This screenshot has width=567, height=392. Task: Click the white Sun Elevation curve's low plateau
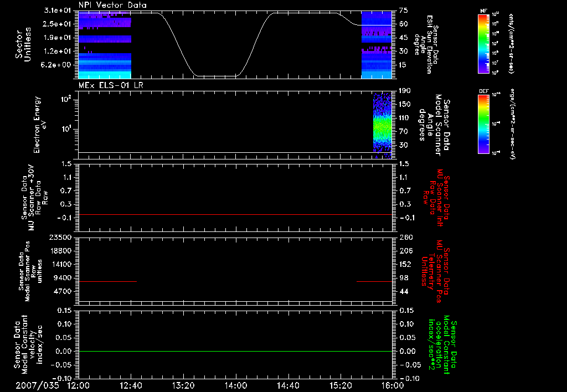(x=217, y=76)
